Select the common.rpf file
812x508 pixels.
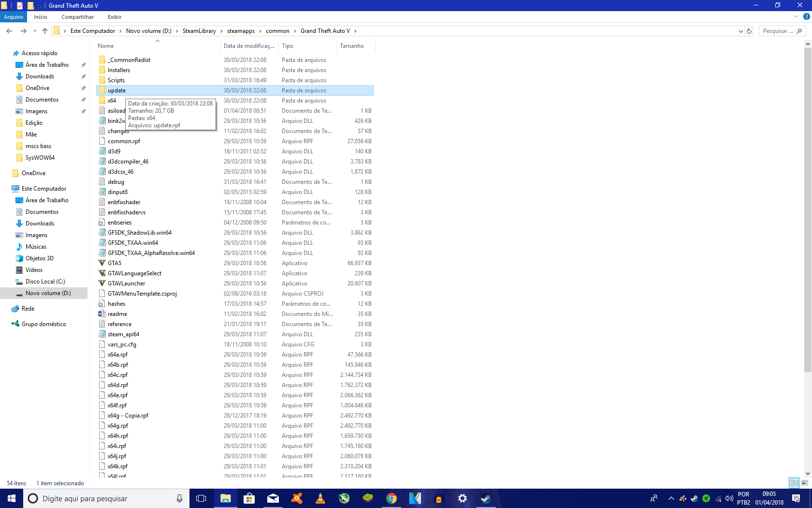pos(124,141)
